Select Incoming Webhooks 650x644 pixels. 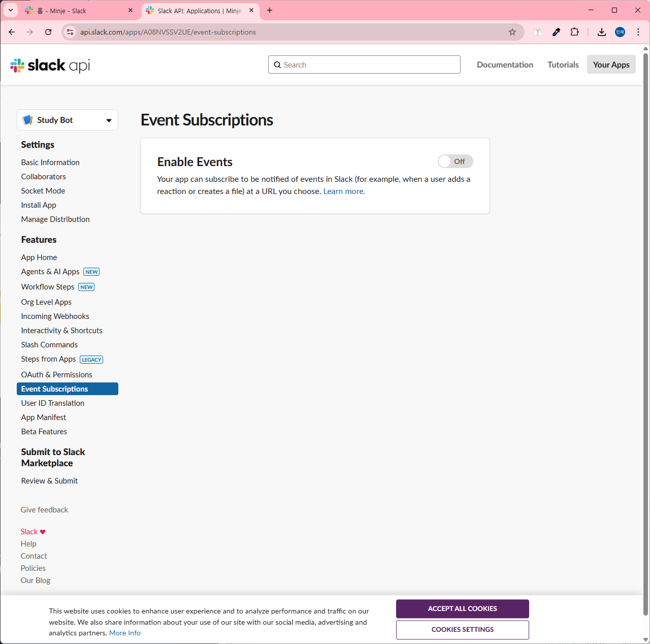(55, 316)
